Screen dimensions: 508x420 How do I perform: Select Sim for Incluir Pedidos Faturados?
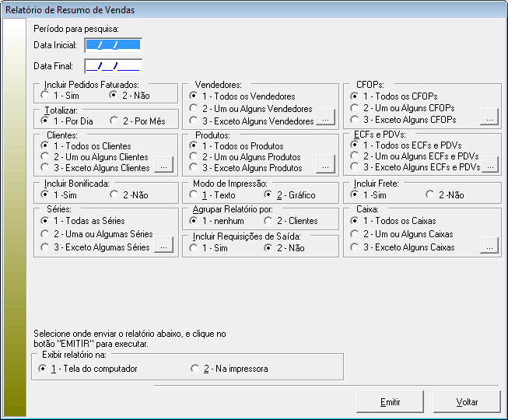(45, 95)
